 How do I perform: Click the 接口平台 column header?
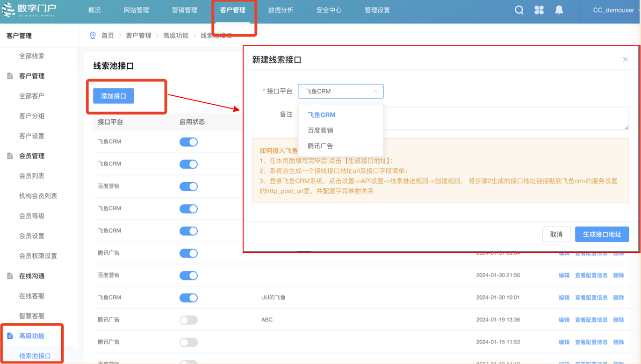[110, 122]
